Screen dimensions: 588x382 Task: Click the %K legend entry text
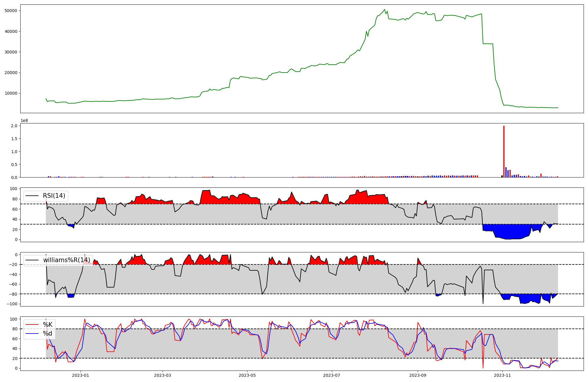(x=48, y=325)
